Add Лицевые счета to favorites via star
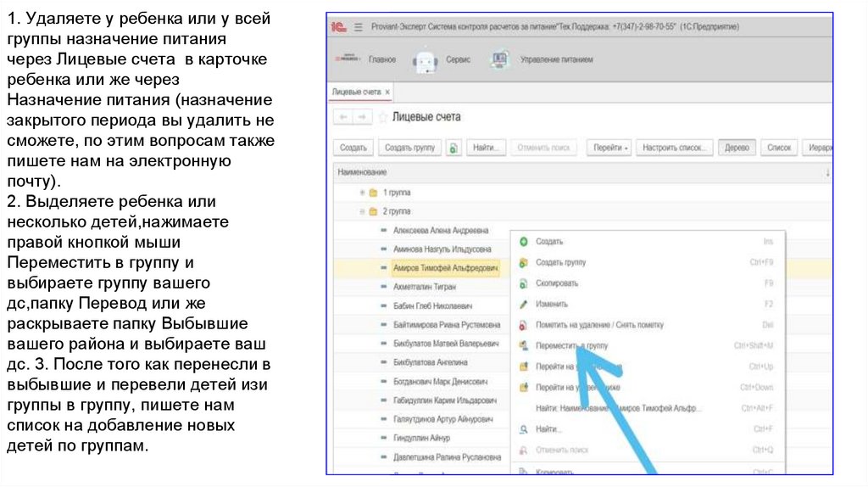 [382, 117]
